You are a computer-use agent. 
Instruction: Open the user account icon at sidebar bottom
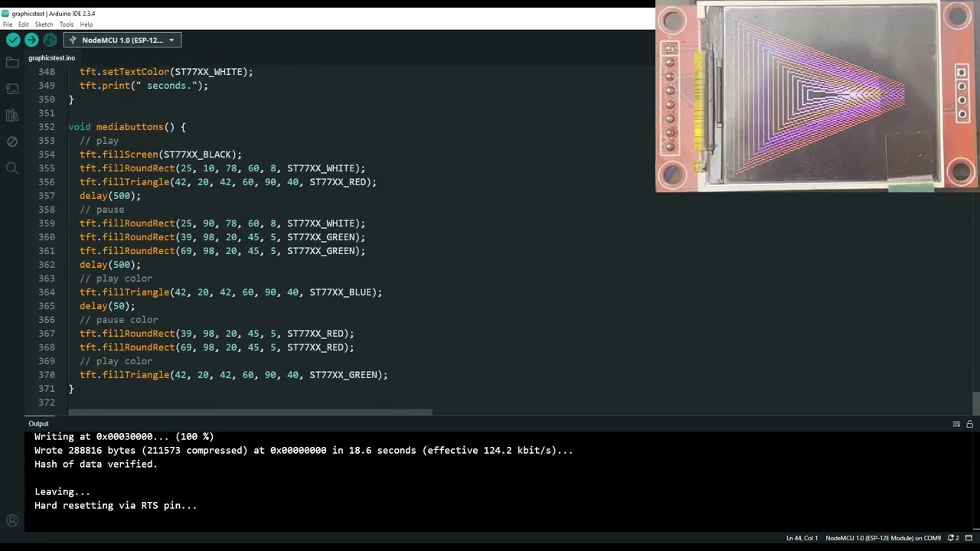coord(11,520)
